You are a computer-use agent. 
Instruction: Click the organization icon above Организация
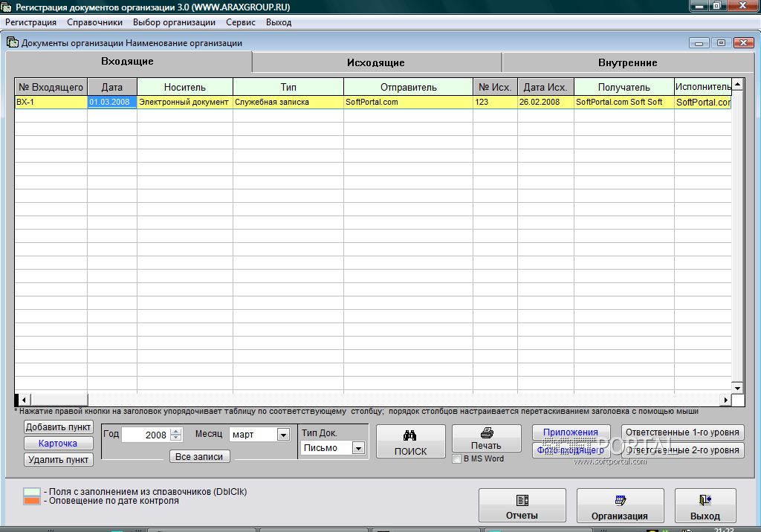(621, 501)
